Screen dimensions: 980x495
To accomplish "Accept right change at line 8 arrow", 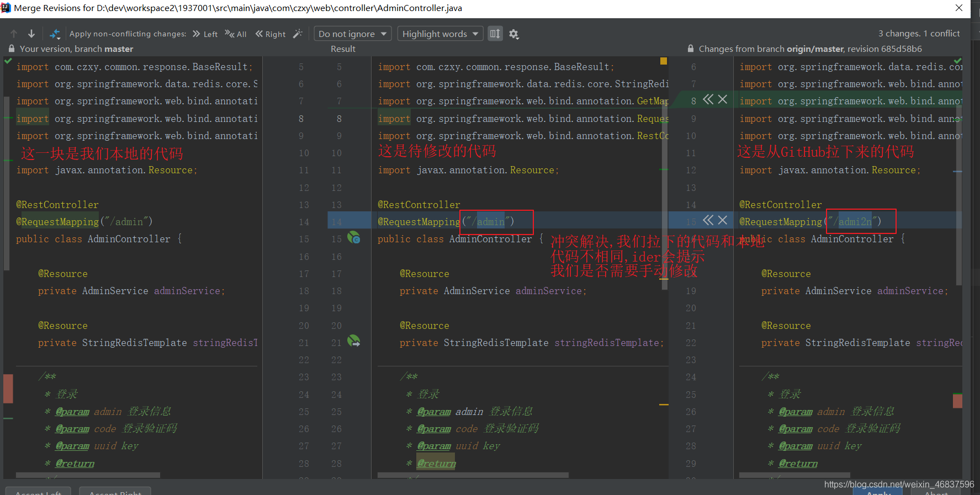I will pyautogui.click(x=708, y=99).
